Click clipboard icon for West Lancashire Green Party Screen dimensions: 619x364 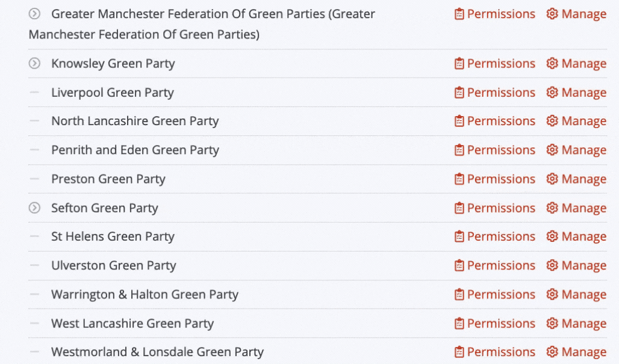pos(459,323)
